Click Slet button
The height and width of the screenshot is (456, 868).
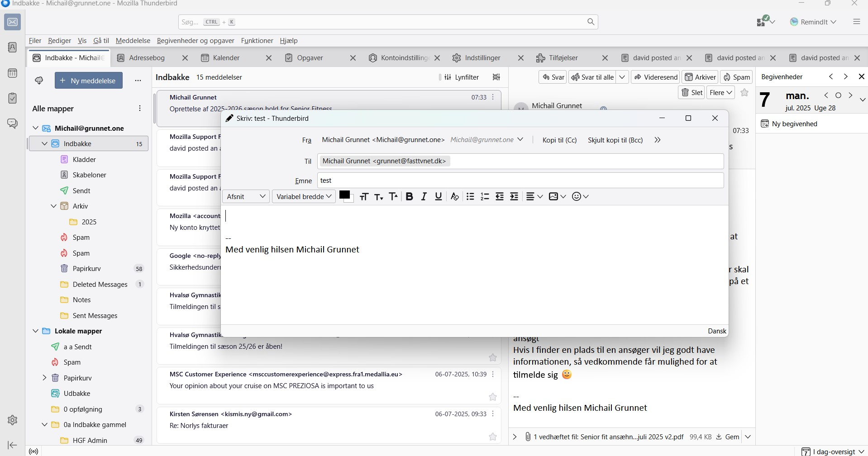tap(692, 93)
